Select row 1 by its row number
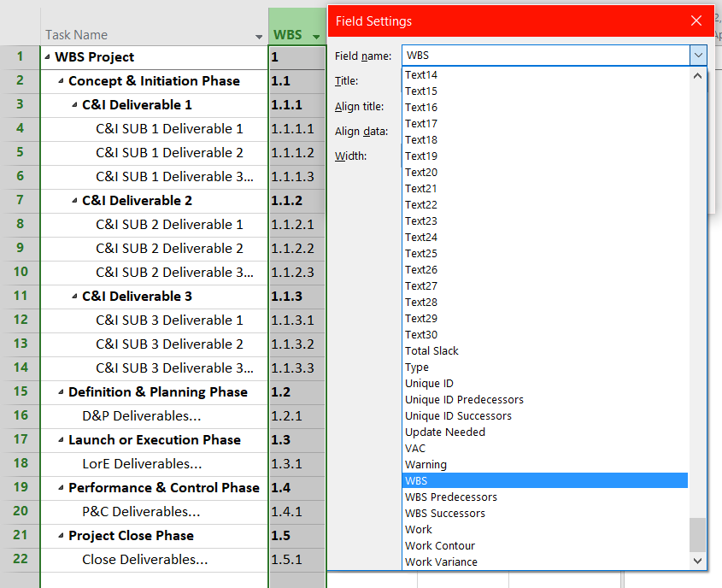This screenshot has height=588, width=722. (20, 57)
